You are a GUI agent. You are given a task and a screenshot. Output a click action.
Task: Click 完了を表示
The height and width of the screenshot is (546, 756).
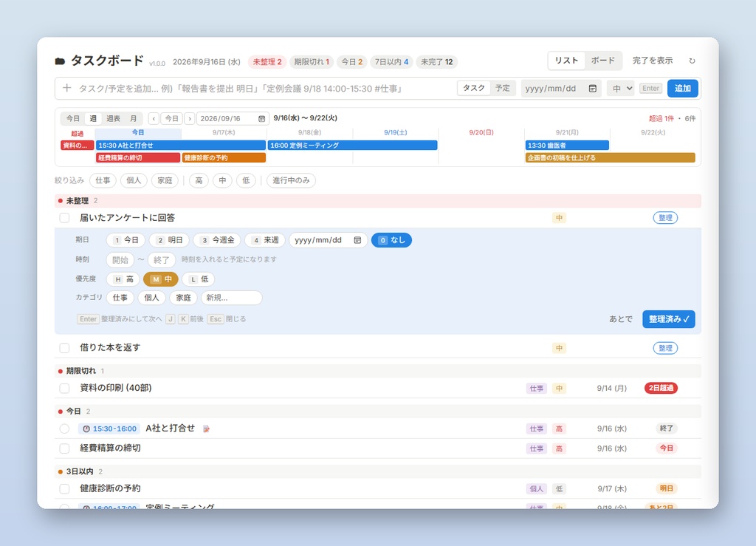653,61
